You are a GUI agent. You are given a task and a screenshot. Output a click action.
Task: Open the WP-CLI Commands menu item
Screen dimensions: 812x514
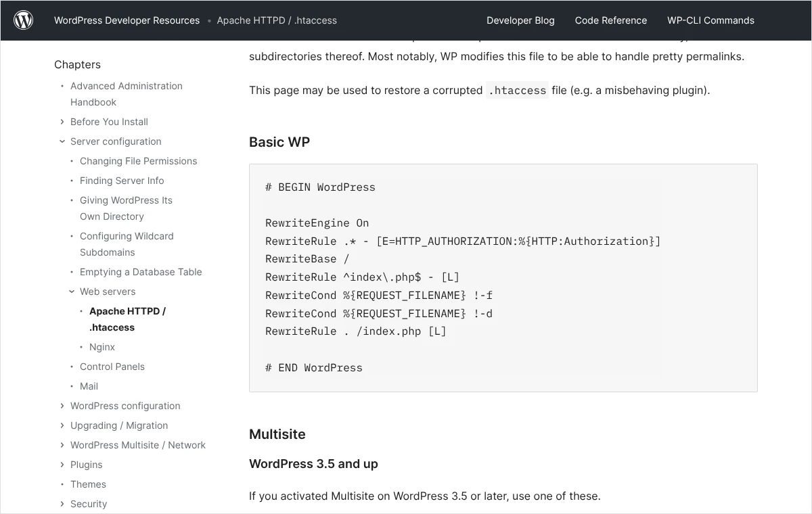pyautogui.click(x=710, y=20)
